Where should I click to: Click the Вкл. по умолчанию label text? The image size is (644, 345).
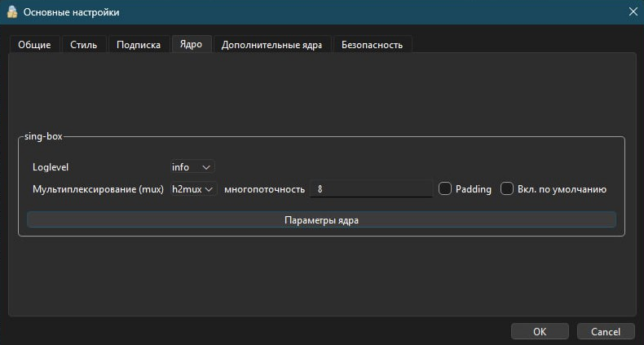(562, 189)
